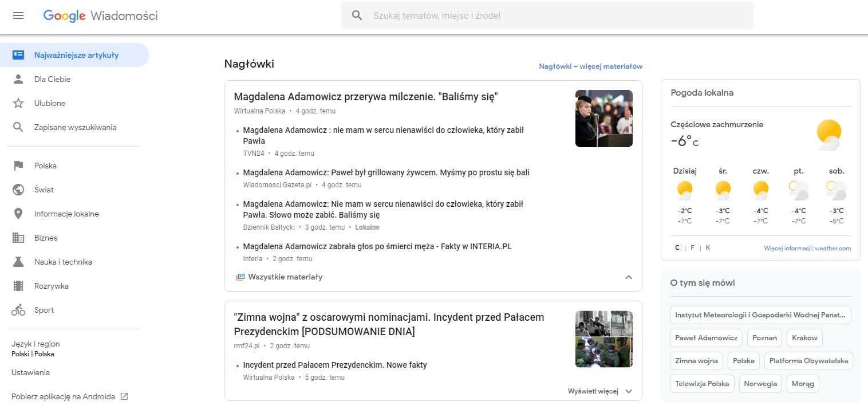Select Celsius in the weather widget
Image resolution: width=868 pixels, height=409 pixels.
[677, 247]
